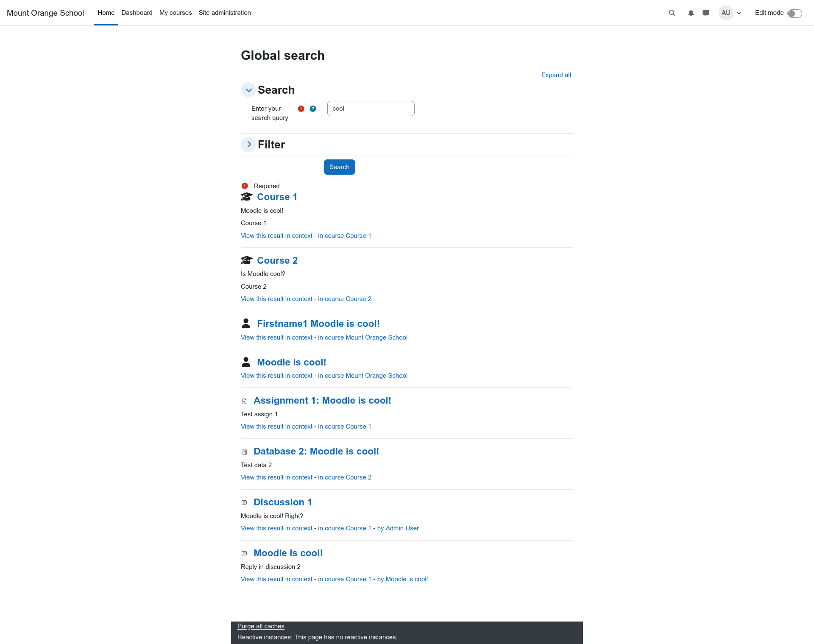This screenshot has width=814, height=644.
Task: Open user menu dropdown arrow
Action: coord(739,13)
